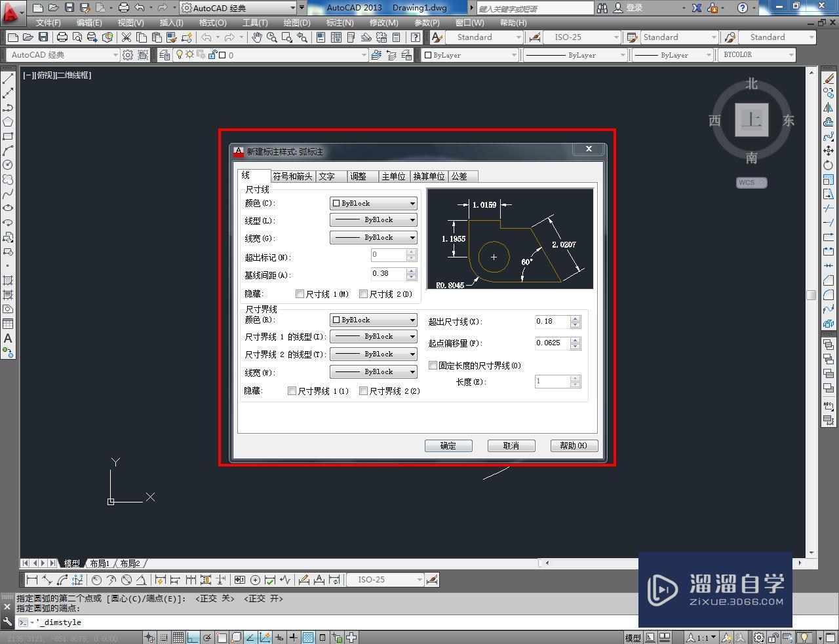Choose the Aligned dimension tool
The width and height of the screenshot is (839, 644).
[x=47, y=580]
